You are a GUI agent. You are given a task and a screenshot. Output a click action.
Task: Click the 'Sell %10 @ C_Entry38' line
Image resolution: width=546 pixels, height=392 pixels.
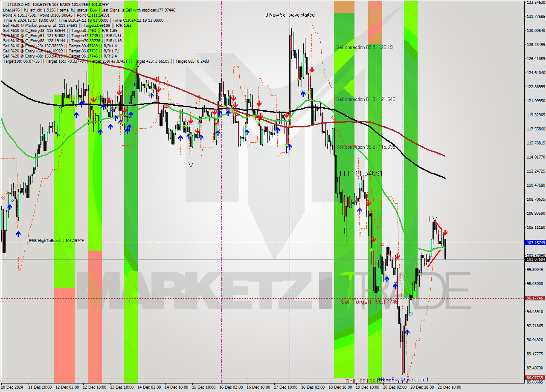coord(60,30)
